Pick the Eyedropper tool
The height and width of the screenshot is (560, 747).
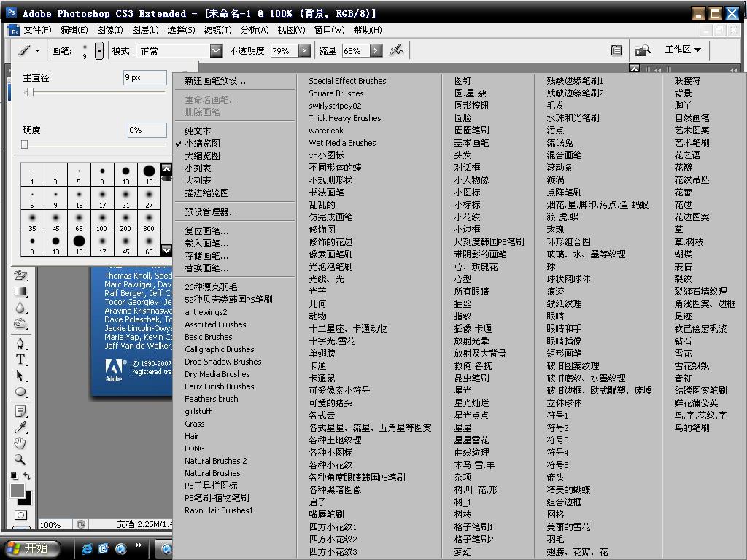(x=20, y=427)
